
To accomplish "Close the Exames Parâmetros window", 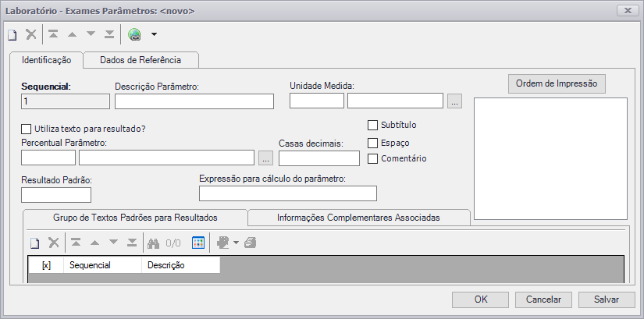I will (x=628, y=11).
